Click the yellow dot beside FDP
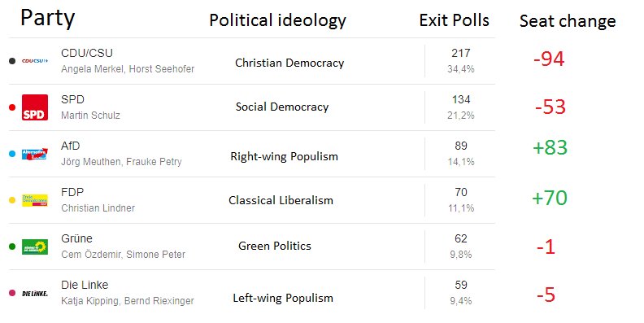The image size is (644, 323). [12, 200]
